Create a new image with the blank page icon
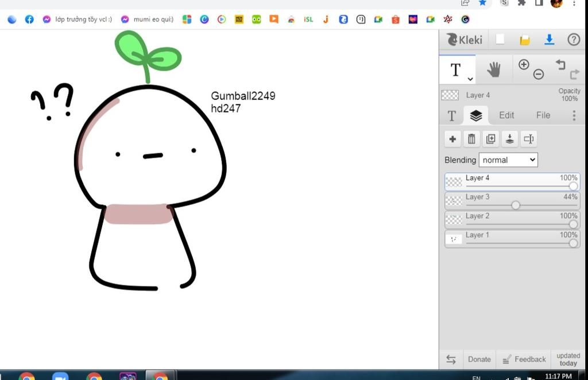Screen dimensions: 588x380 [x=500, y=40]
